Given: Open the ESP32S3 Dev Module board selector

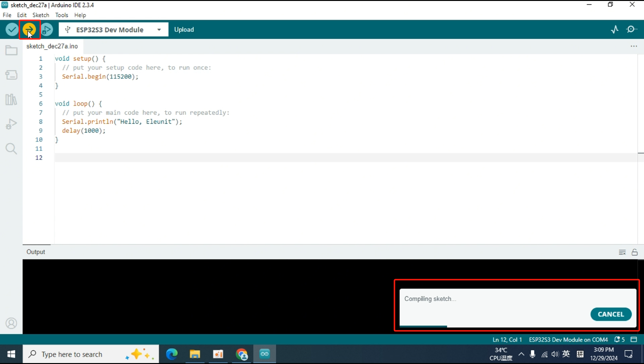Looking at the screenshot, I should click(x=113, y=29).
